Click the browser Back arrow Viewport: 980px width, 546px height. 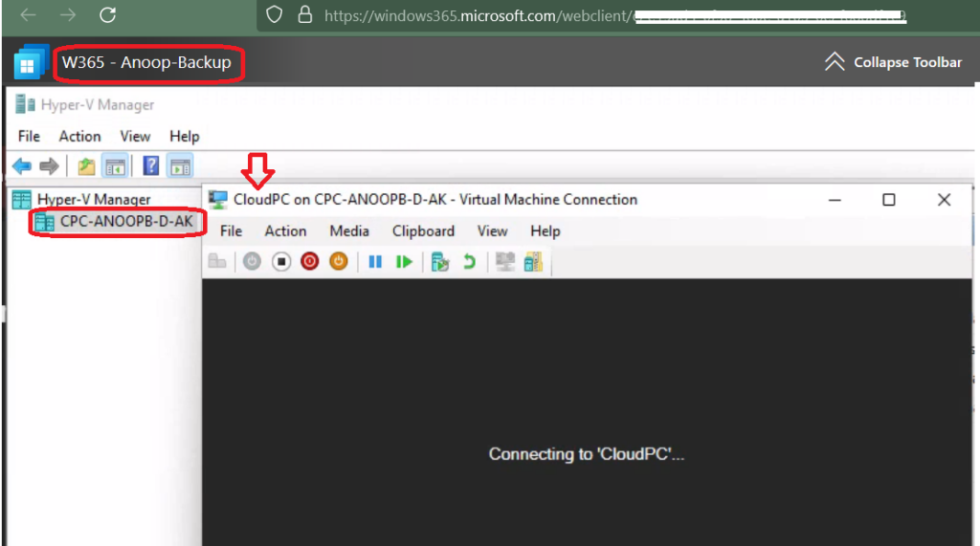pos(28,14)
